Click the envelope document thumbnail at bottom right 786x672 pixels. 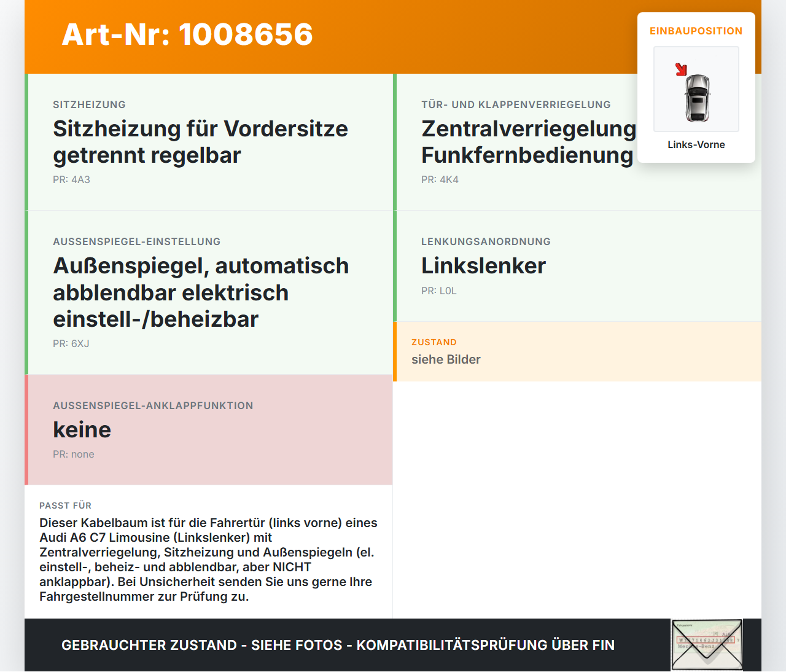pos(707,644)
